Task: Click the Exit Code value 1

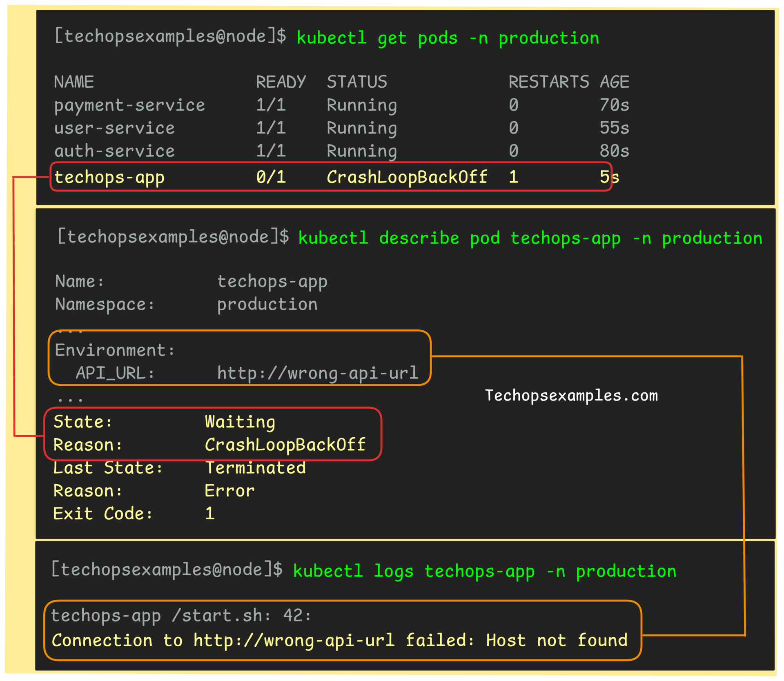Action: coord(209,514)
